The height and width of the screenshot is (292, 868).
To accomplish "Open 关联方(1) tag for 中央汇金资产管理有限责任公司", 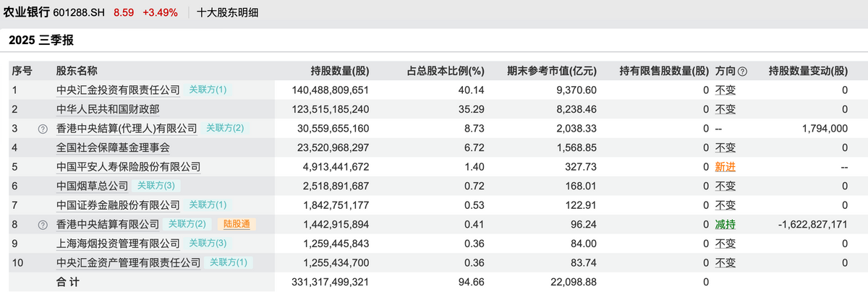I will point(228,262).
